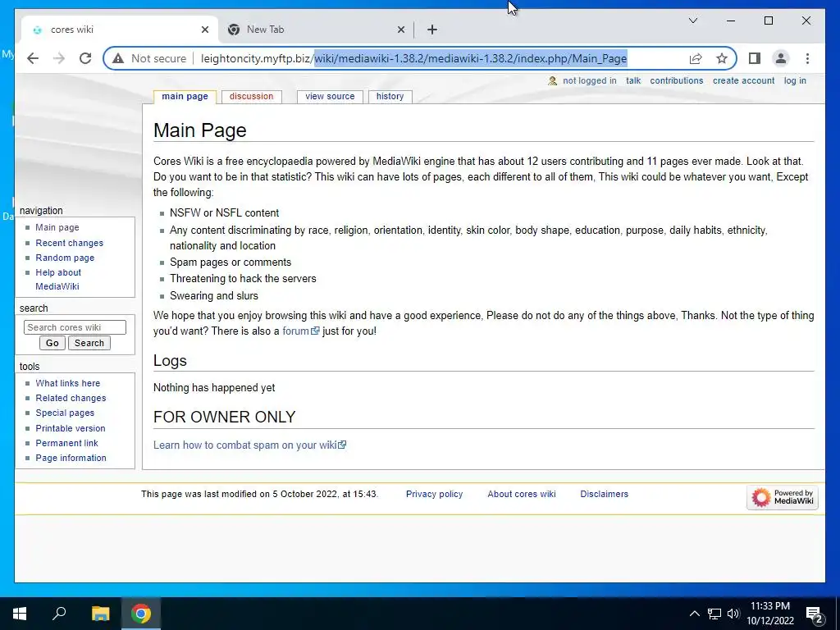Open the contributions link

[677, 81]
